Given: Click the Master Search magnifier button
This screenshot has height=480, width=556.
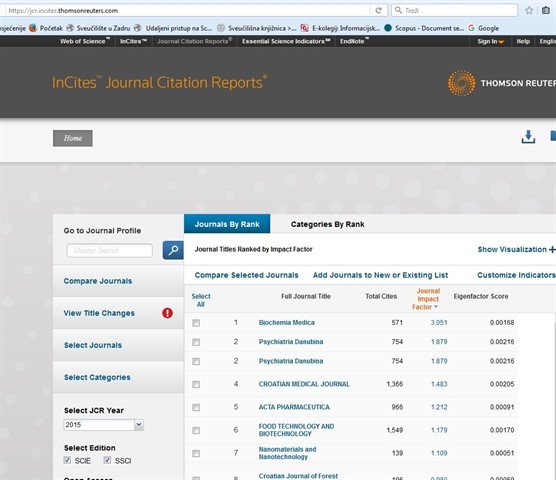Looking at the screenshot, I should tap(173, 250).
